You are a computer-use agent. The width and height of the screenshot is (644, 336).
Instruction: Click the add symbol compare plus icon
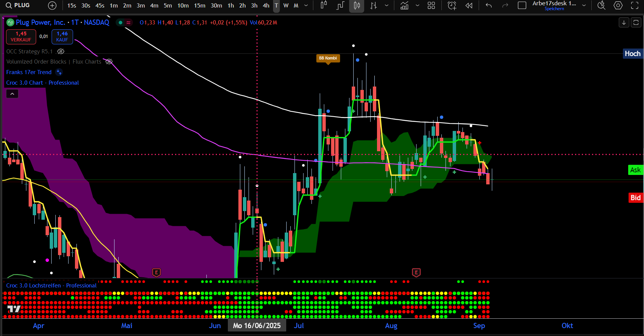52,6
